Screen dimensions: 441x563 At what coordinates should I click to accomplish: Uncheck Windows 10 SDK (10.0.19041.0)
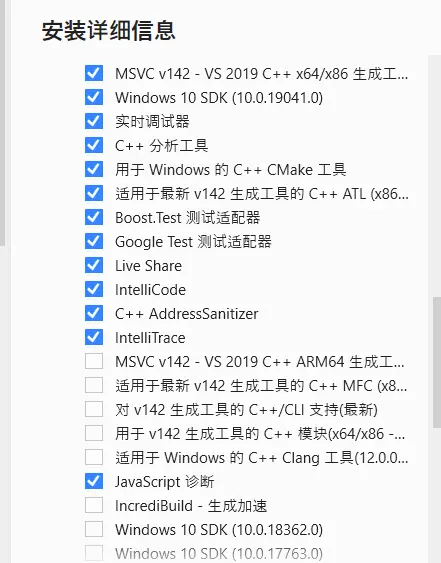pos(94,97)
